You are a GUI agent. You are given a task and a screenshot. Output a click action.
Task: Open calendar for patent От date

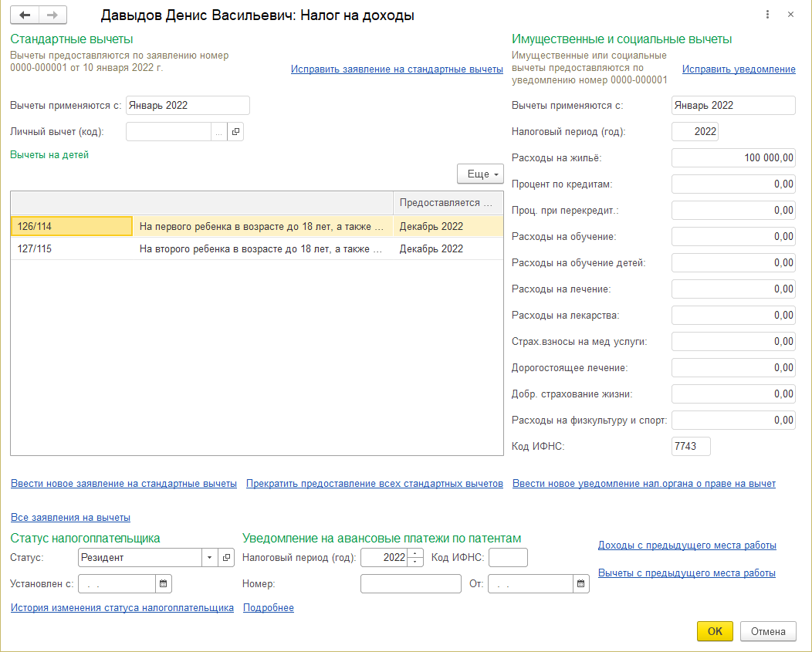pyautogui.click(x=581, y=584)
